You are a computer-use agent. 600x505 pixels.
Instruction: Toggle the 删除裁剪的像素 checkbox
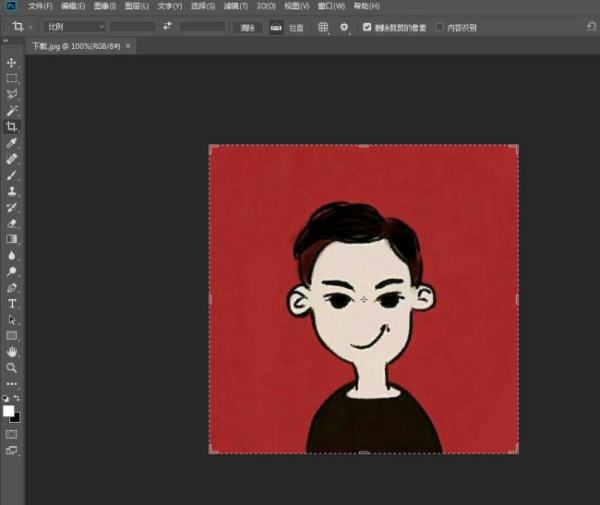click(367, 27)
